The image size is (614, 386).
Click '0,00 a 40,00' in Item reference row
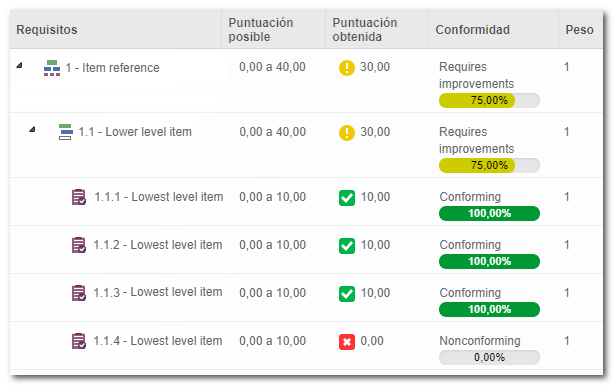click(x=272, y=67)
